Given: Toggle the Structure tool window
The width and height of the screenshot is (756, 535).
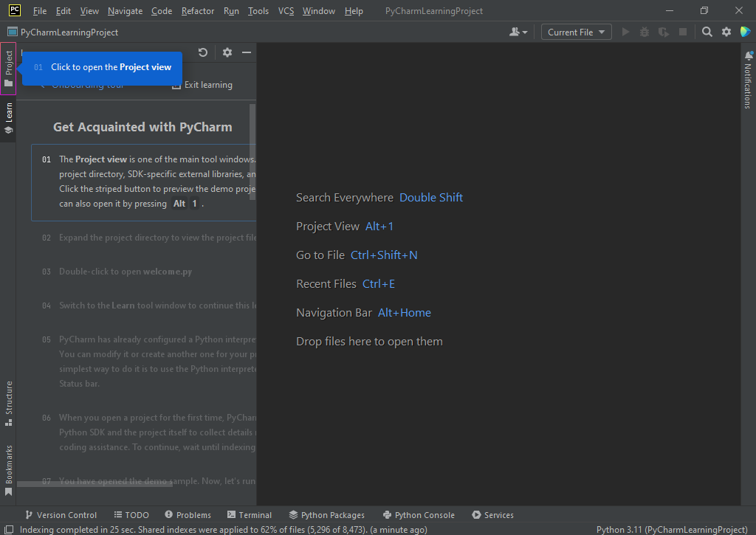Looking at the screenshot, I should (8, 403).
